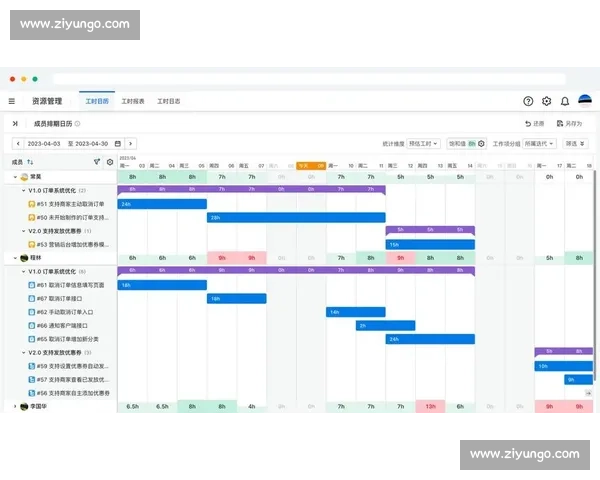The width and height of the screenshot is (600, 480).
Task: Open the 预估工时 statistics dimension dropdown
Action: click(423, 144)
